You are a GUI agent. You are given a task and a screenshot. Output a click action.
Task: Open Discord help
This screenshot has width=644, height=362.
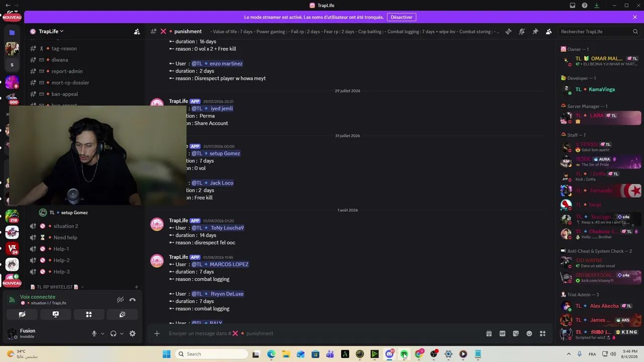click(x=585, y=6)
